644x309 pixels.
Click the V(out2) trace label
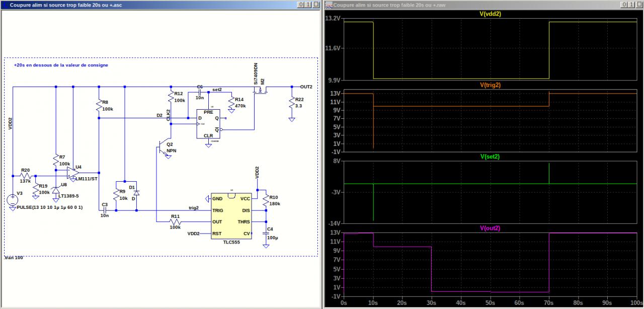[x=490, y=228]
